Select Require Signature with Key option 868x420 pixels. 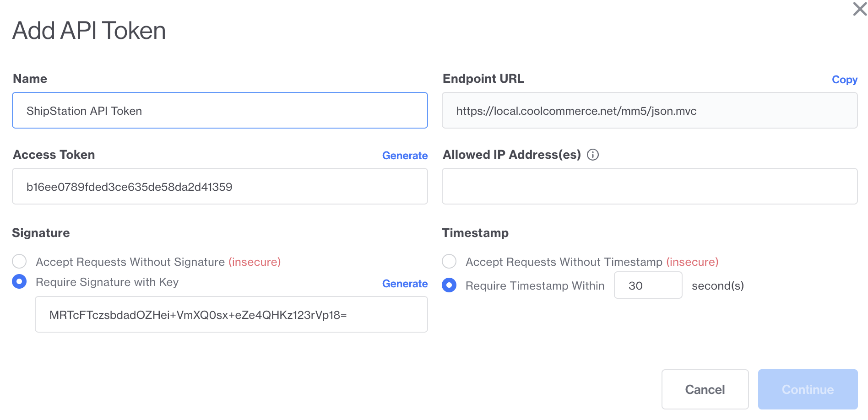(x=19, y=282)
